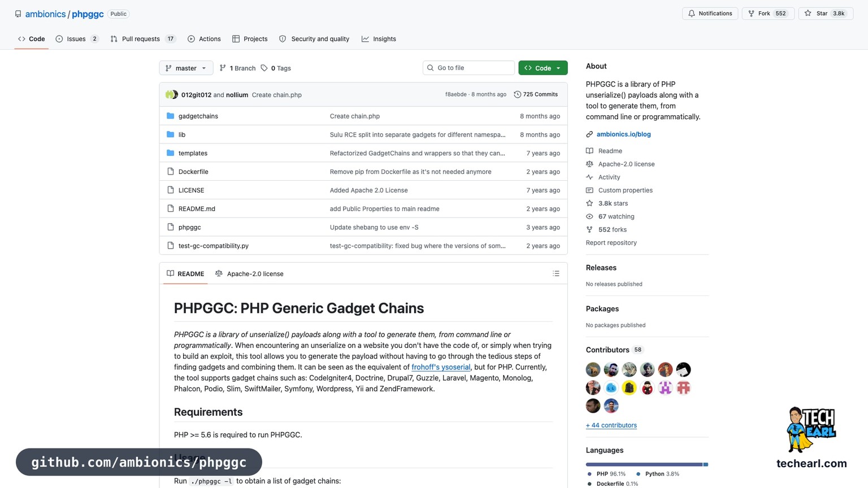Open the Contributors heading link

(614, 350)
